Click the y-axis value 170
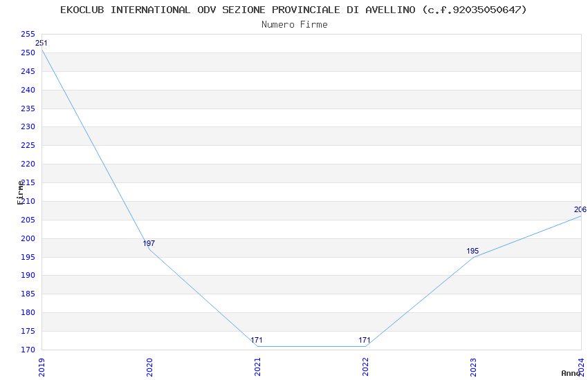The height and width of the screenshot is (380, 588). pyautogui.click(x=28, y=350)
